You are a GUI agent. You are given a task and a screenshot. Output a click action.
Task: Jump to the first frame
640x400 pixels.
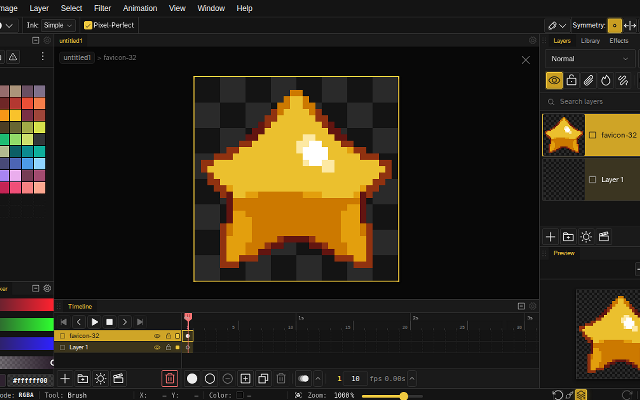tap(64, 322)
